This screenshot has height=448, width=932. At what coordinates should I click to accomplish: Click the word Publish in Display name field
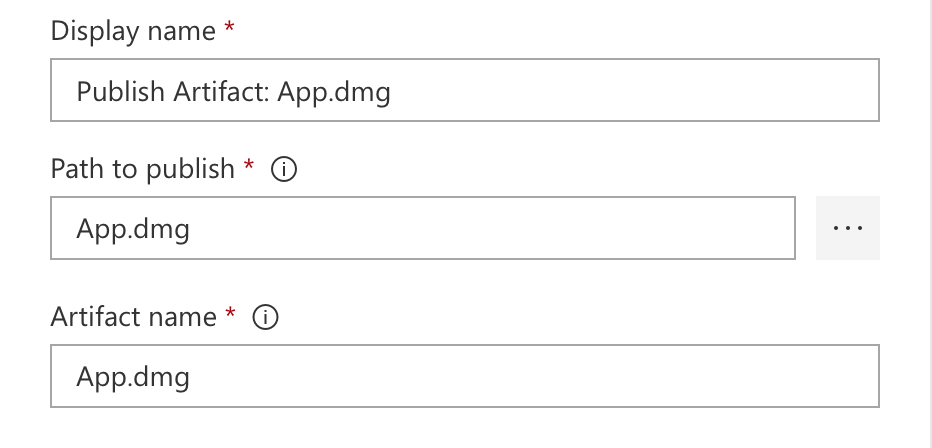tap(121, 92)
